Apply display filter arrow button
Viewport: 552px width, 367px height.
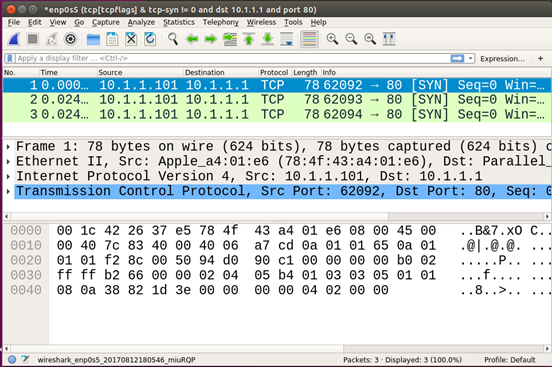[457, 58]
